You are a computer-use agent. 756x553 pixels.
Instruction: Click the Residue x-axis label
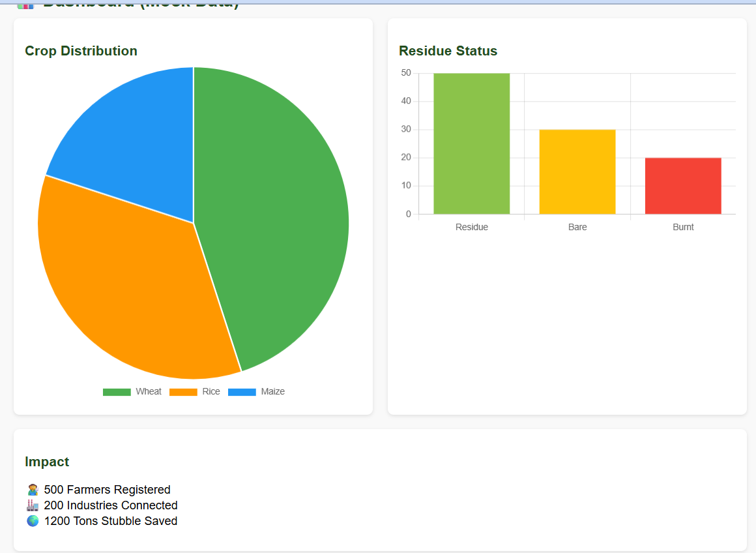(x=472, y=228)
